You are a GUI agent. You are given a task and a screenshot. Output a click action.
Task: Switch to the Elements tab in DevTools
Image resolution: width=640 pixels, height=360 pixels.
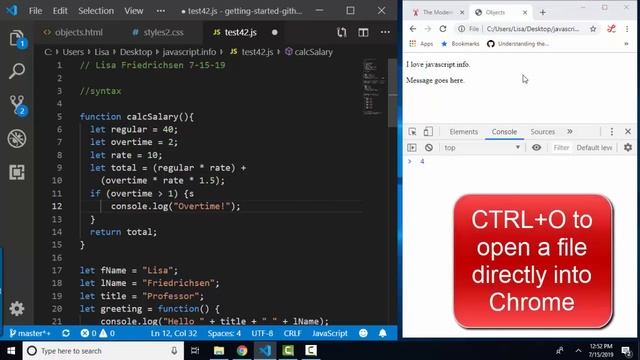[x=463, y=132]
